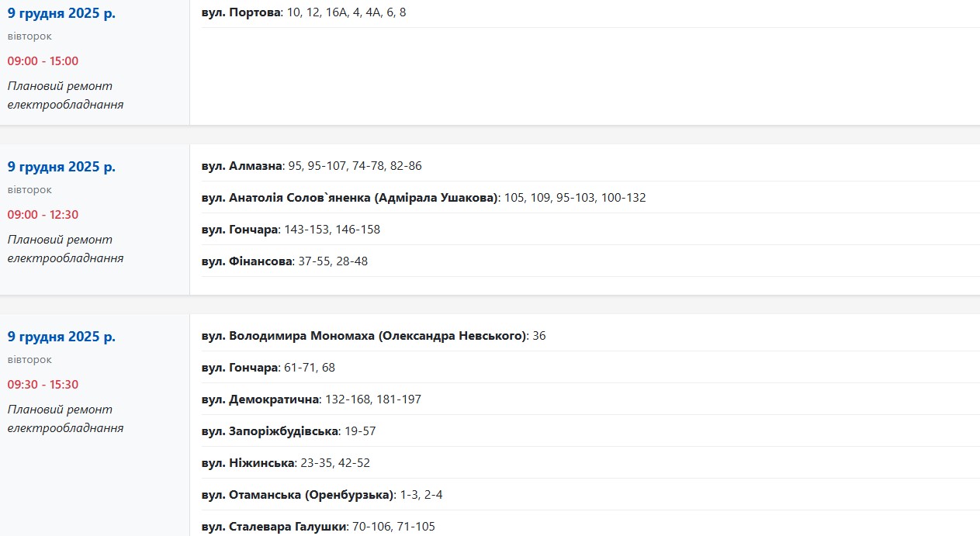980x536 pixels.
Task: Click вул. Гончара with houses 61-71
Action: [x=268, y=368]
